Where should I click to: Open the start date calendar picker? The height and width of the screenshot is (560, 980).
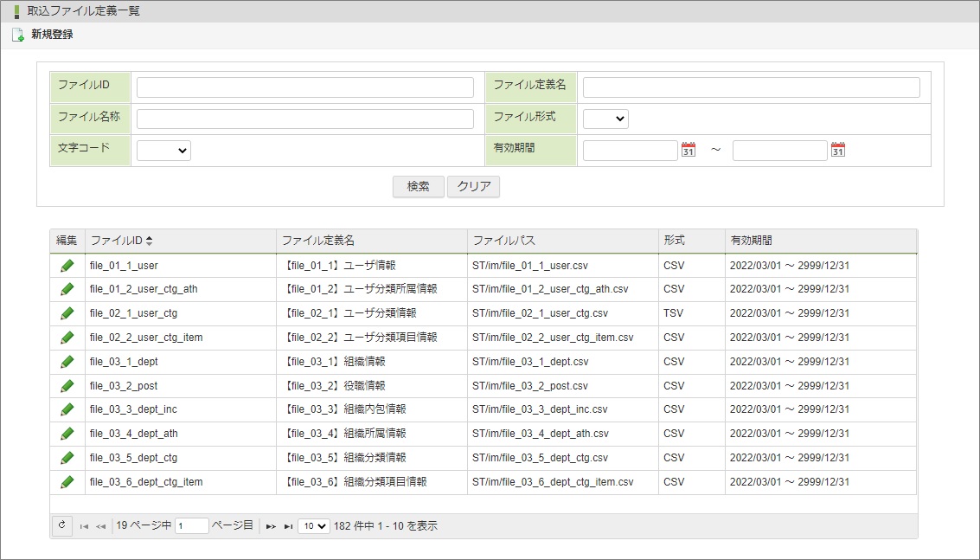(689, 150)
